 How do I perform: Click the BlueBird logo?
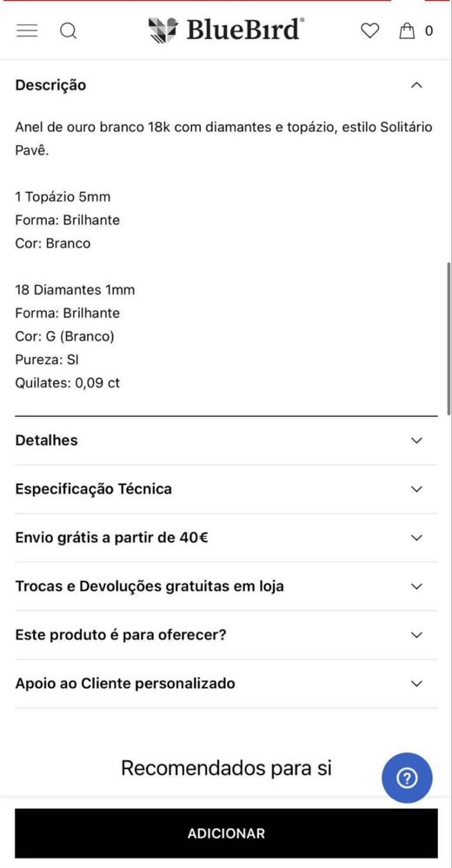pos(226,30)
